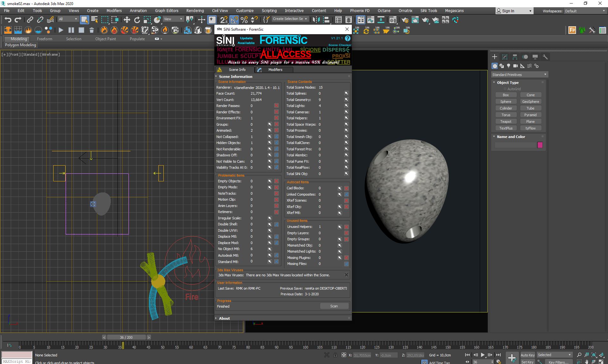Select objects for Hidden Objects row
This screenshot has width=608, height=364.
(269, 143)
